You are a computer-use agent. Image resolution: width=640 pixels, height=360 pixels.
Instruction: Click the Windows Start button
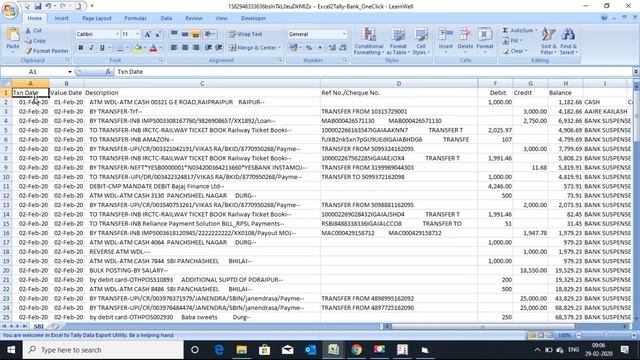11,350
